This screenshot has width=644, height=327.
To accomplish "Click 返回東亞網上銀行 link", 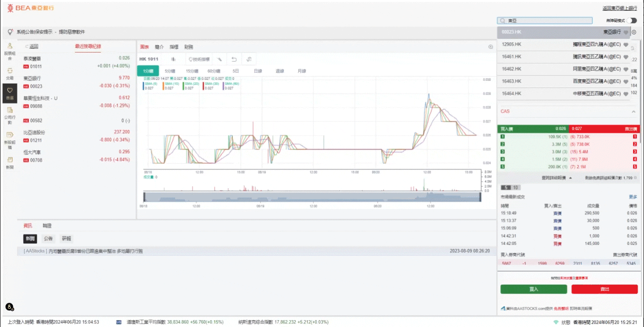I will (x=620, y=8).
